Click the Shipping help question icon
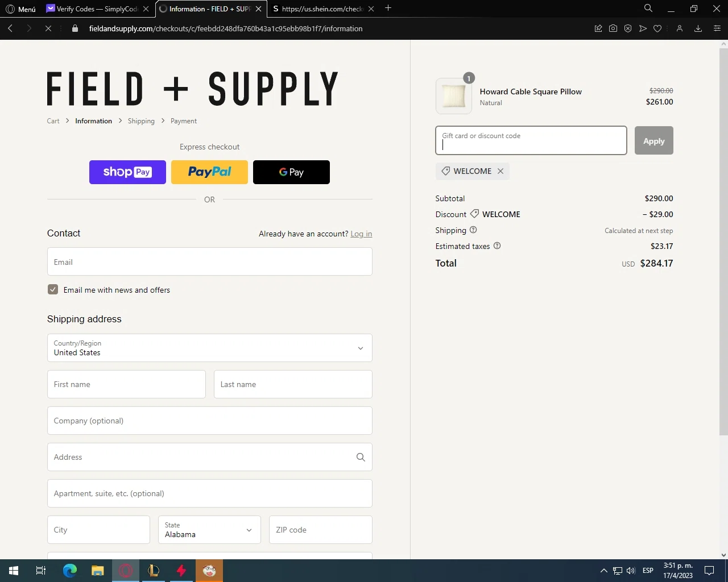The width and height of the screenshot is (728, 582). pos(473,230)
